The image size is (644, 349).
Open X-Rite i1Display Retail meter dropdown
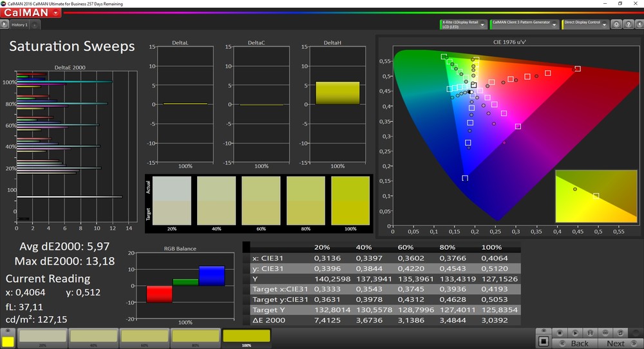pos(484,24)
